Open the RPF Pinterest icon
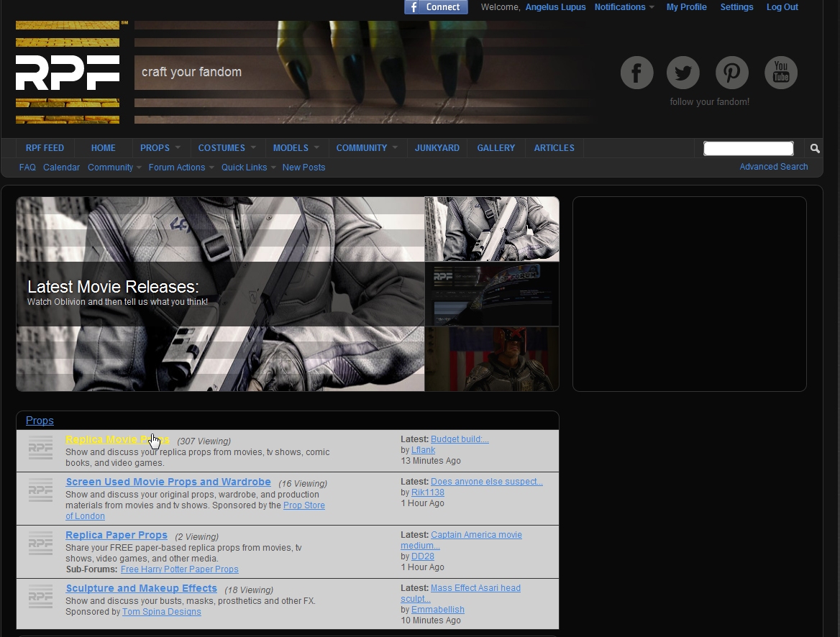Screen dimensions: 840x637 [x=732, y=73]
